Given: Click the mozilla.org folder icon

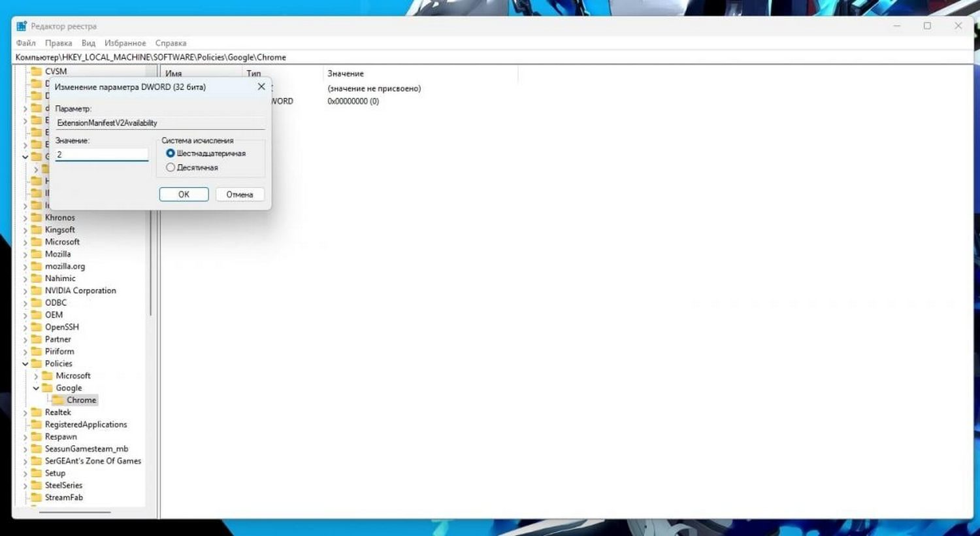Looking at the screenshot, I should 37,266.
